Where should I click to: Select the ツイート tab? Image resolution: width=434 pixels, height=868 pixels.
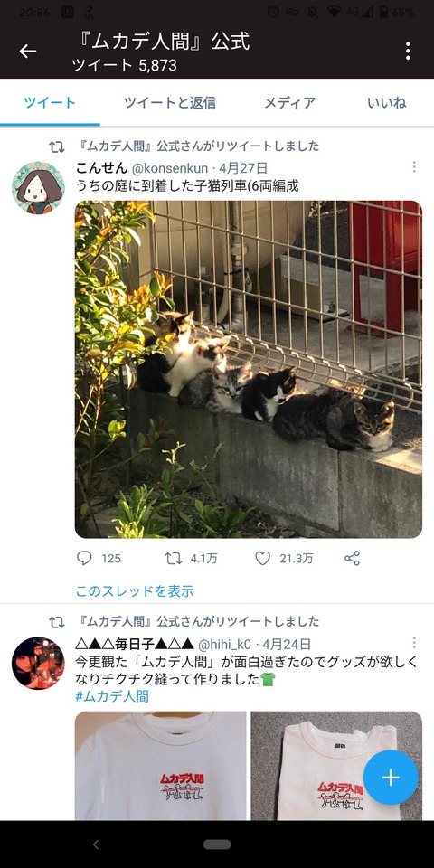(50, 102)
